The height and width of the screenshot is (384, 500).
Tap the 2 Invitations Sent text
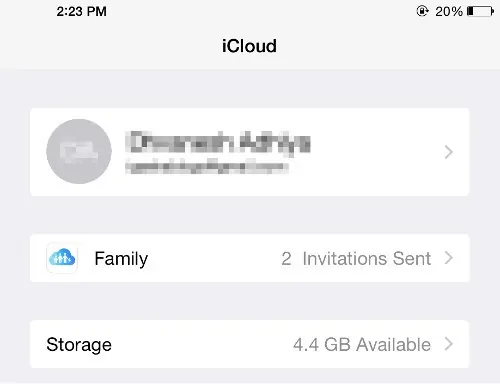click(356, 258)
